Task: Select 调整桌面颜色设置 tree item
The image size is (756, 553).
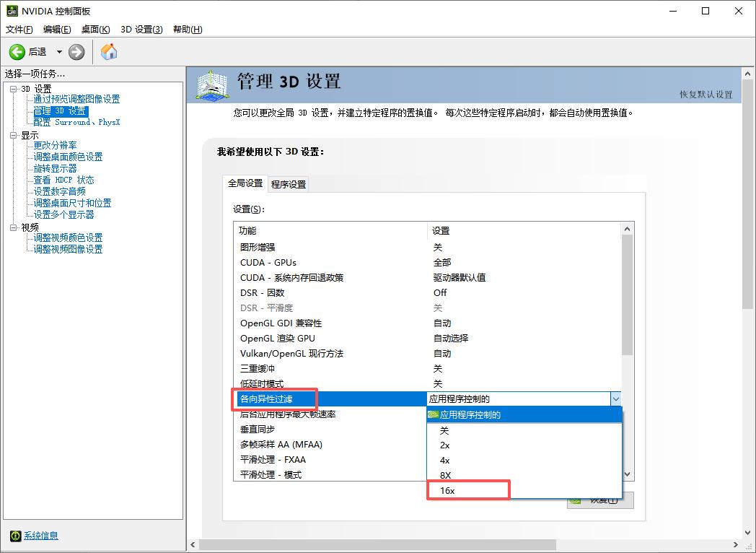Action: click(68, 157)
